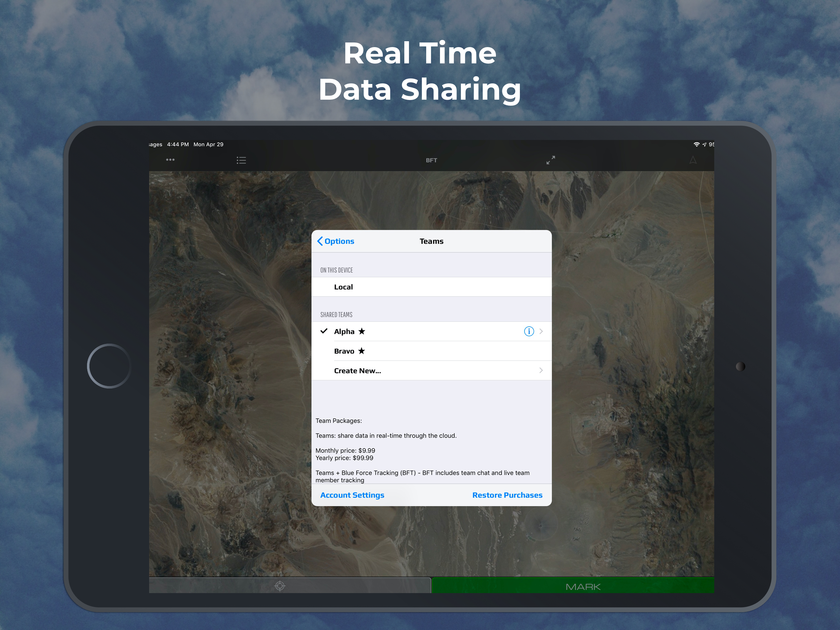840x630 pixels.
Task: Go back to Options menu
Action: (x=336, y=241)
